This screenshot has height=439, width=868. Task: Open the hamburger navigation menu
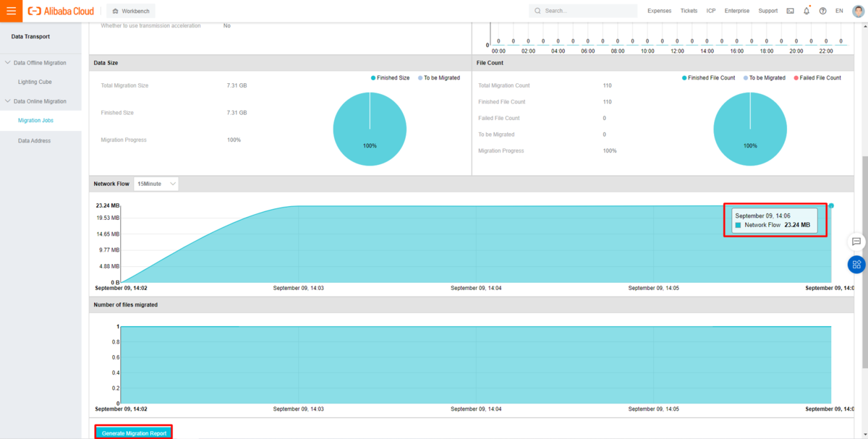(x=11, y=11)
